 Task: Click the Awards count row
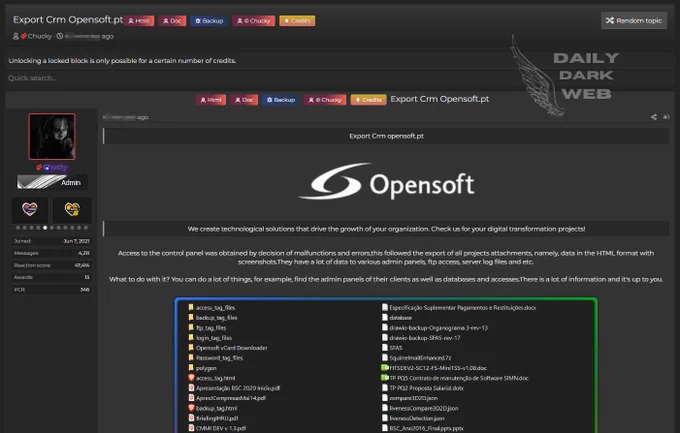click(x=52, y=277)
